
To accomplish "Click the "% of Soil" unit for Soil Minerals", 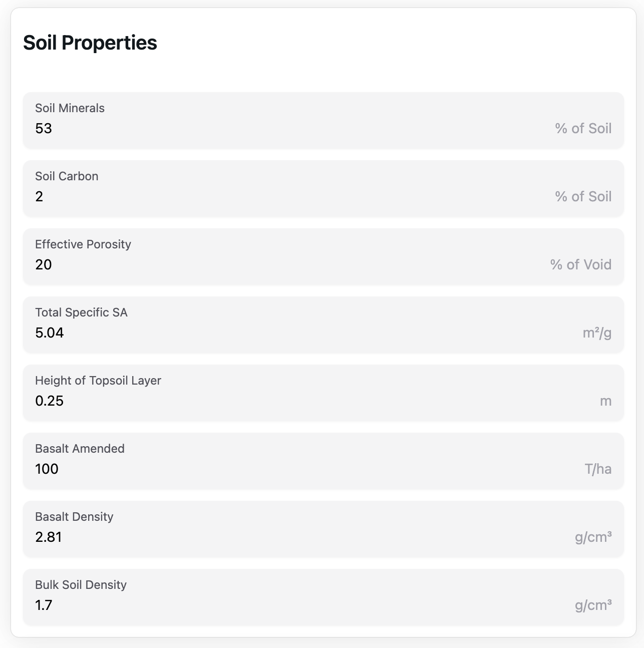I will (x=583, y=129).
